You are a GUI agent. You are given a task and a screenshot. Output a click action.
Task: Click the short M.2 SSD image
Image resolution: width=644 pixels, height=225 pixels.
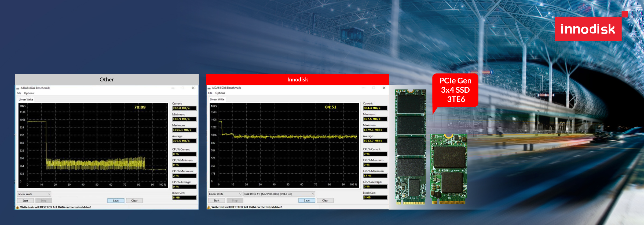(x=449, y=169)
